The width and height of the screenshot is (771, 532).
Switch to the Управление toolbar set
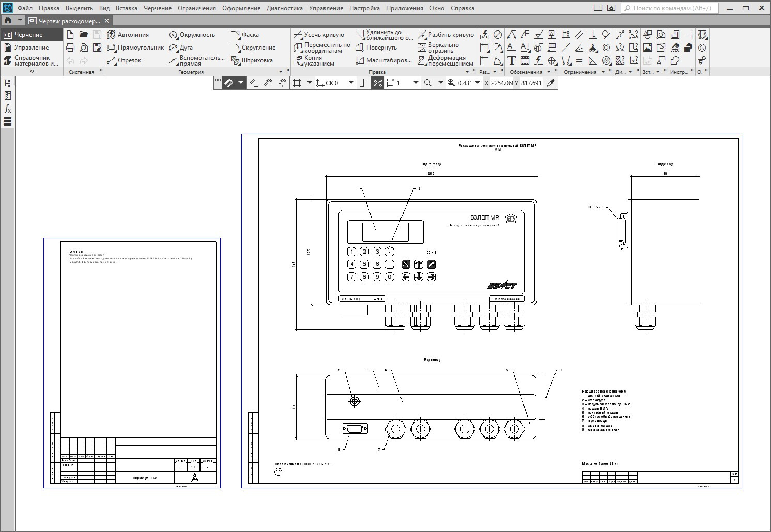click(x=32, y=48)
